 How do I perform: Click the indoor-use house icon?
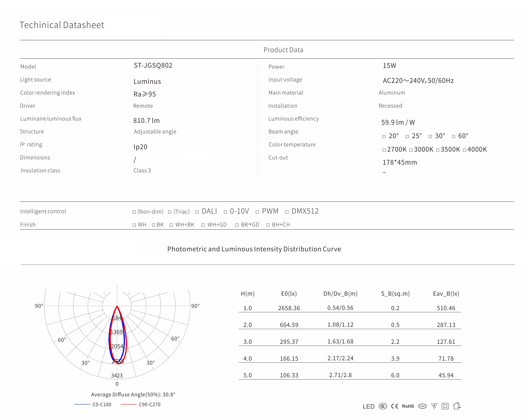pyautogui.click(x=457, y=406)
